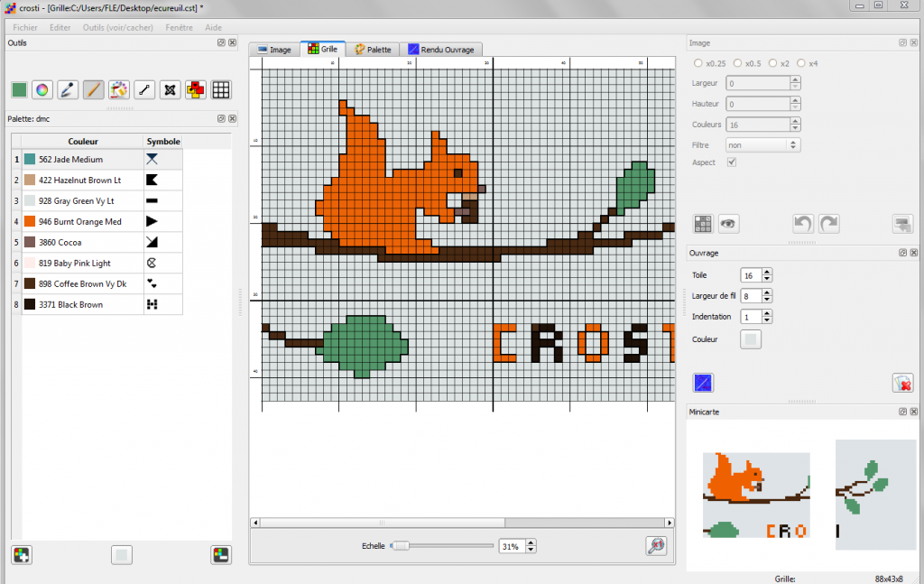Switch to the Grille tab
This screenshot has width=924, height=584.
tap(323, 49)
